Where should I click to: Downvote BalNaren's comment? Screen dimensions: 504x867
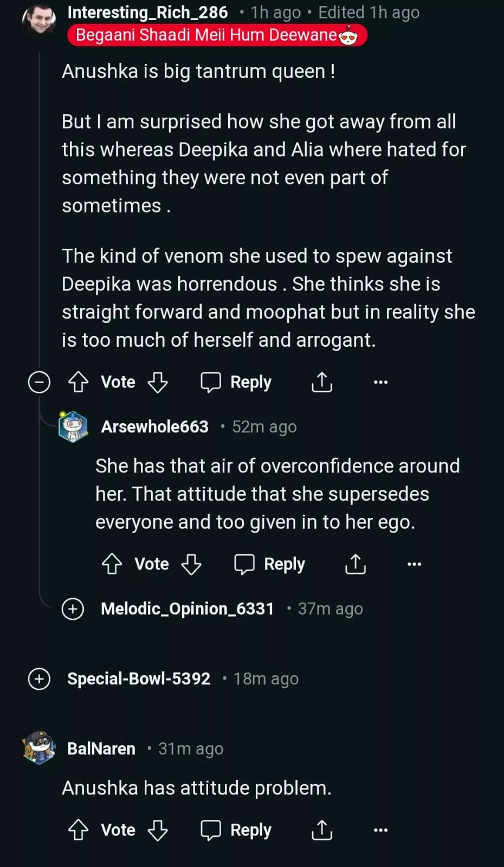pos(158,830)
